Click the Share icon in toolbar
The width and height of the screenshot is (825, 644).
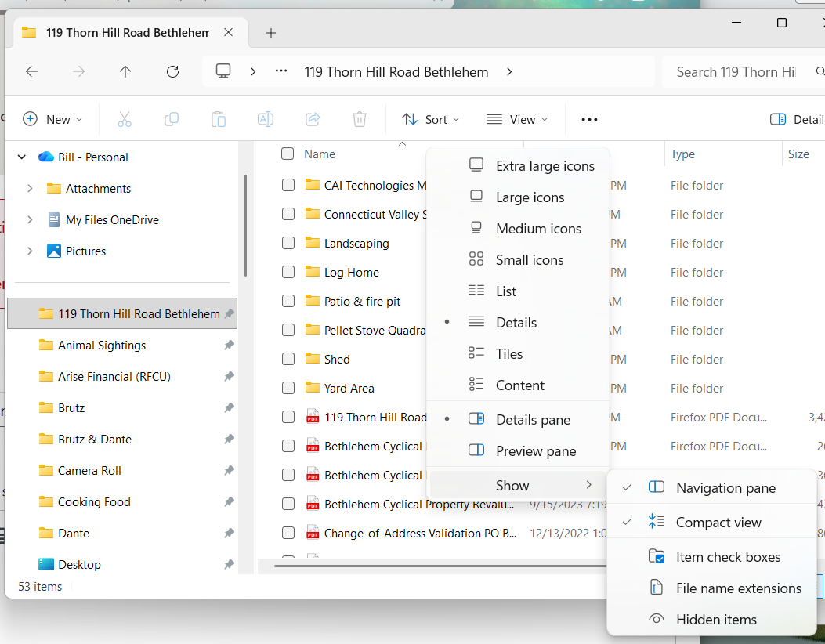pyautogui.click(x=313, y=119)
